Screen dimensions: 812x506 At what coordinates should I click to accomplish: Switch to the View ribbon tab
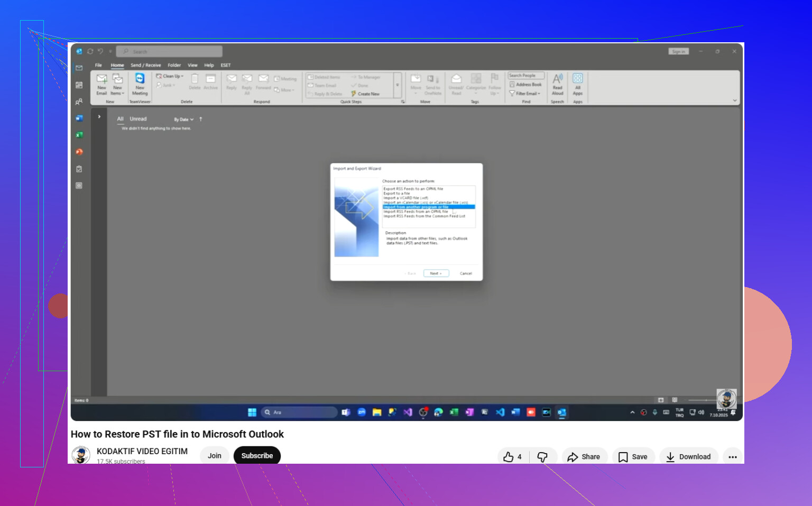[x=192, y=65]
